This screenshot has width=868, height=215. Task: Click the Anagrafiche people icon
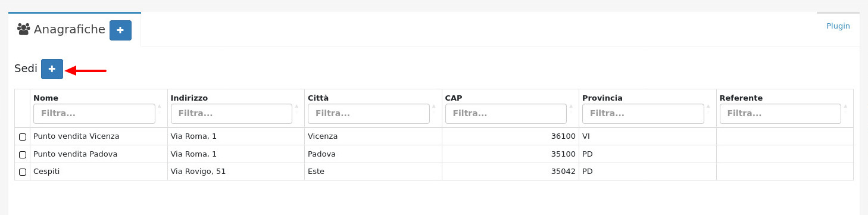pos(24,29)
